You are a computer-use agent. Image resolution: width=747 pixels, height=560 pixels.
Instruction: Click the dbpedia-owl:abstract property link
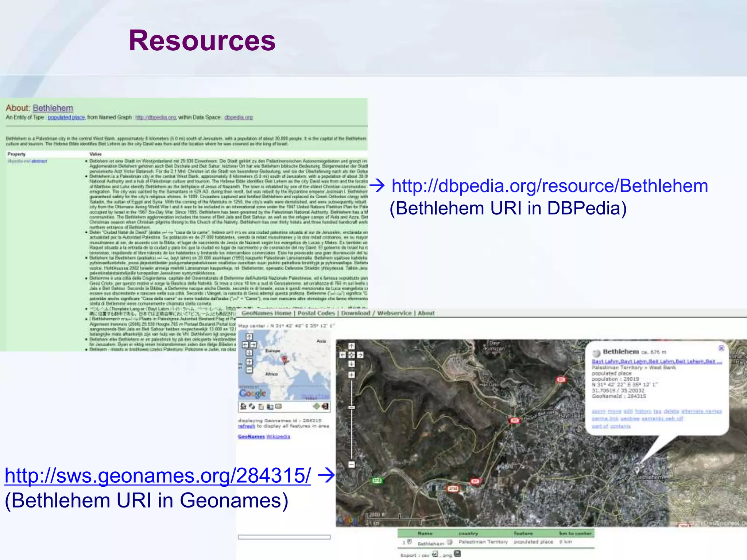tap(27, 161)
